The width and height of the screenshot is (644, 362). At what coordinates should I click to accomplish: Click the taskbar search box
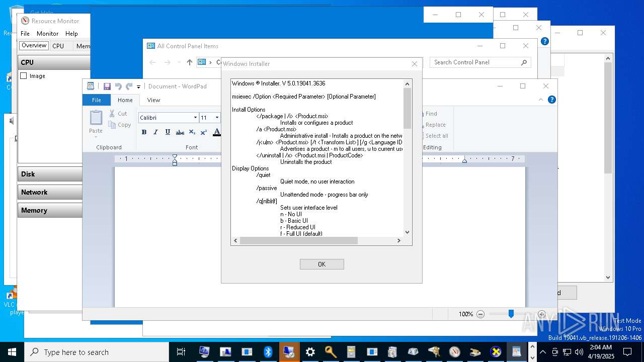coord(97,352)
